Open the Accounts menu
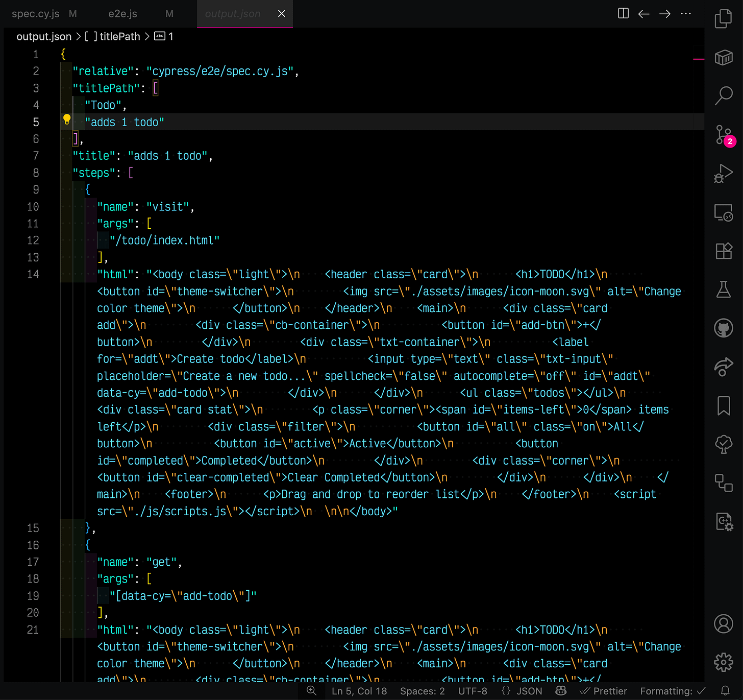 pyautogui.click(x=723, y=623)
